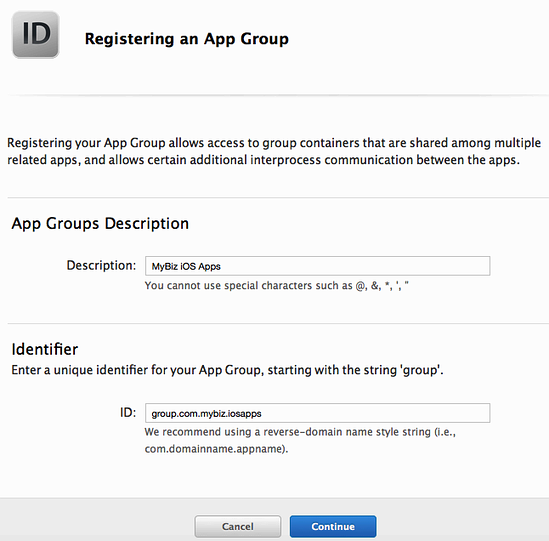
Task: Focus the Description text field
Action: click(318, 266)
